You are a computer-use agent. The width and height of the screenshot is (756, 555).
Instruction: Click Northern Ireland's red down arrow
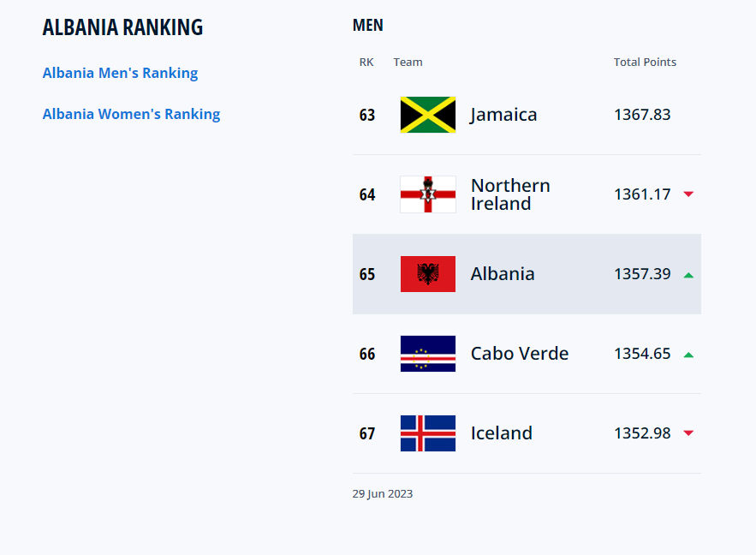tap(688, 194)
